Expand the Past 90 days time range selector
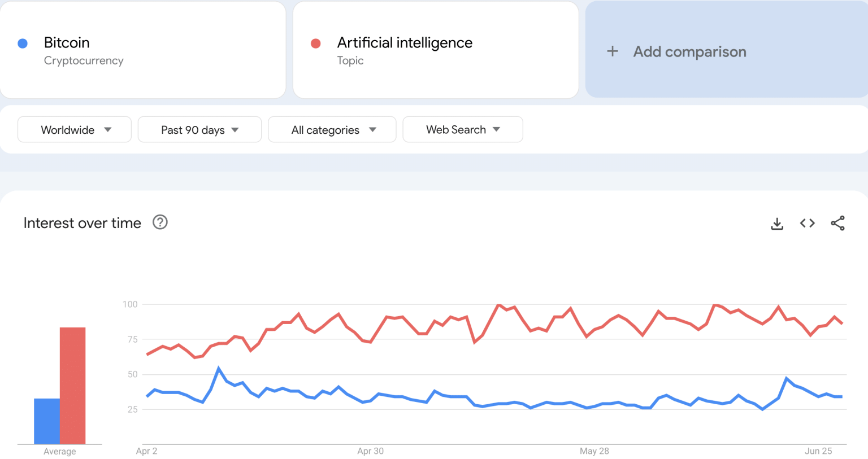Image resolution: width=868 pixels, height=459 pixels. pos(199,129)
